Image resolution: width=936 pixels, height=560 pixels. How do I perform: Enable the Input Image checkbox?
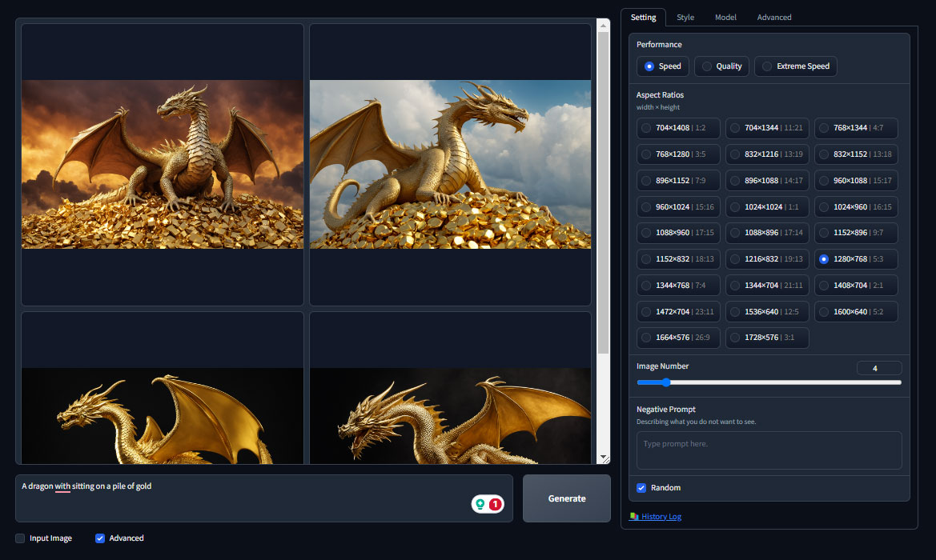pyautogui.click(x=20, y=538)
